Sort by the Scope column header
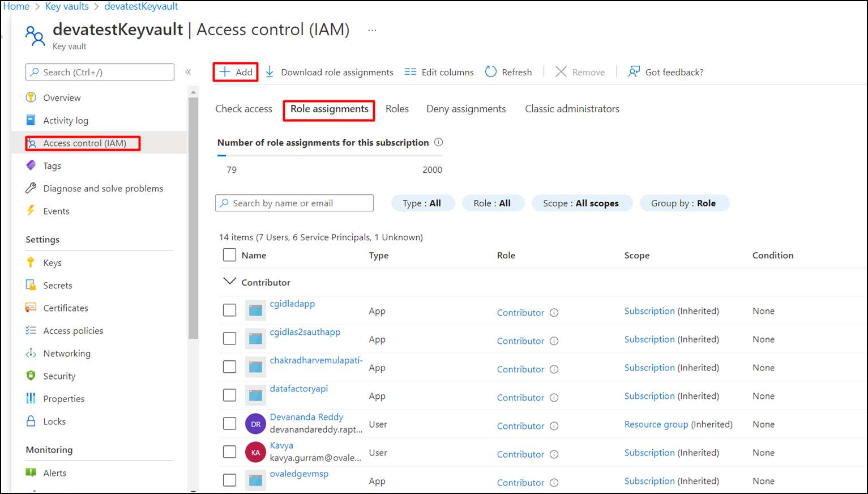Screen dimensions: 868x494 pyautogui.click(x=637, y=255)
